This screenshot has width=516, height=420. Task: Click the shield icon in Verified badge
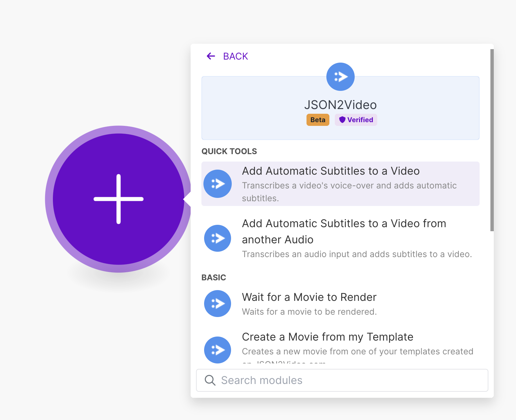342,120
